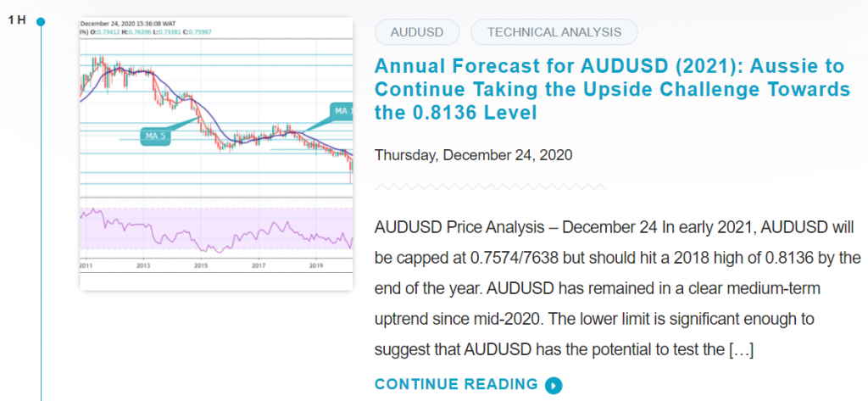Screen dimensions: 868x401
Task: Click the Thursday, December 24, 2020 date
Action: (473, 155)
